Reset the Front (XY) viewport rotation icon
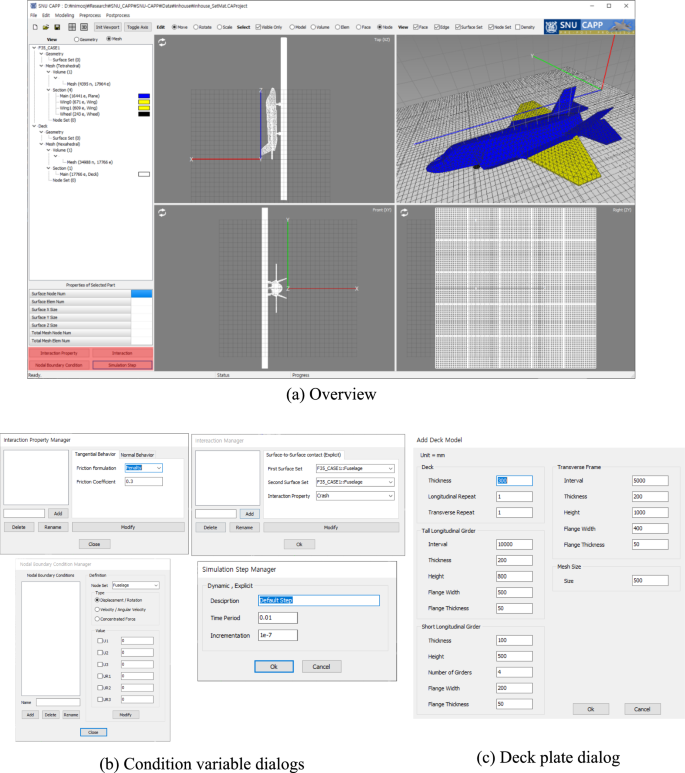Viewport: 685px width, 773px height. 162,212
